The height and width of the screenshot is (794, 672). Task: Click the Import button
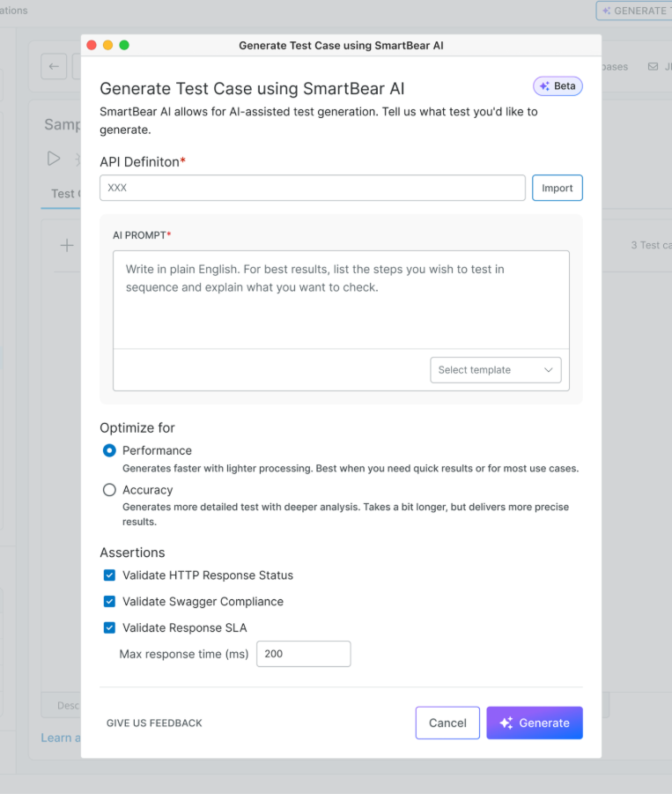point(557,188)
